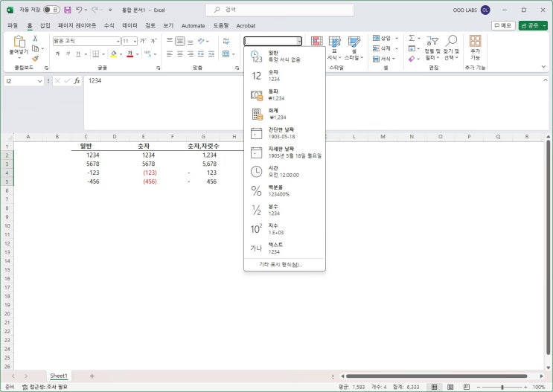This screenshot has height=392, width=553.
Task: Open Cell Styles gallery
Action: click(354, 48)
